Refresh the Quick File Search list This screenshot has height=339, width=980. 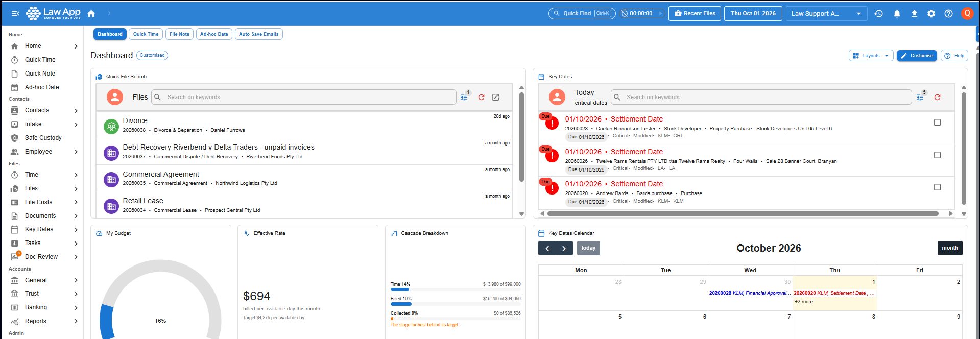[x=481, y=97]
